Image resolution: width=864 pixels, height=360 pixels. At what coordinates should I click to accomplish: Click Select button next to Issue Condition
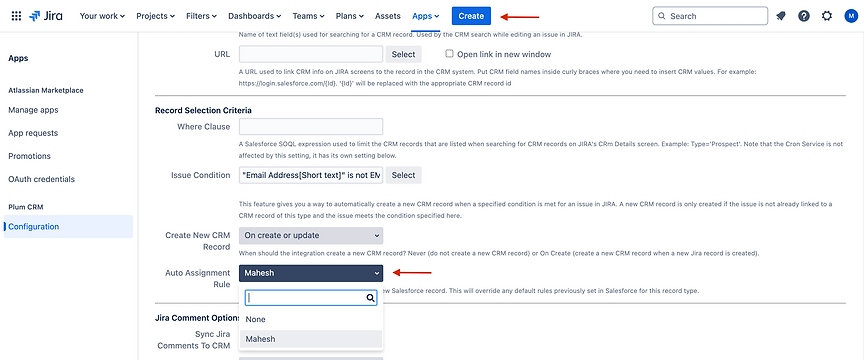[x=403, y=175]
